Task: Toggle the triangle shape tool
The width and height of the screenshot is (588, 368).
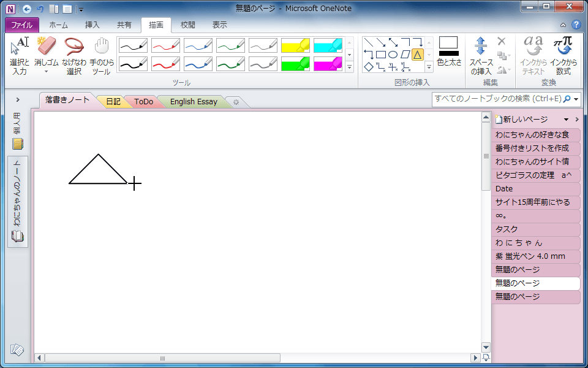Action: (417, 55)
